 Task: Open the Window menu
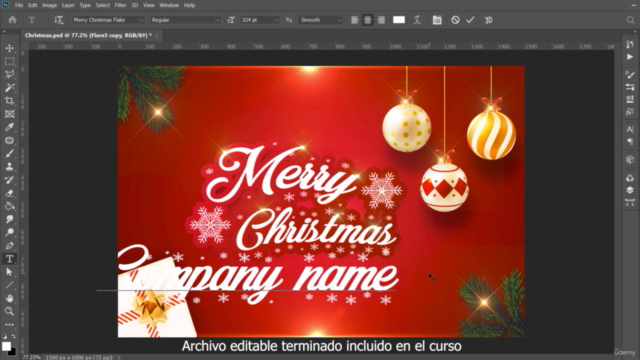(169, 5)
